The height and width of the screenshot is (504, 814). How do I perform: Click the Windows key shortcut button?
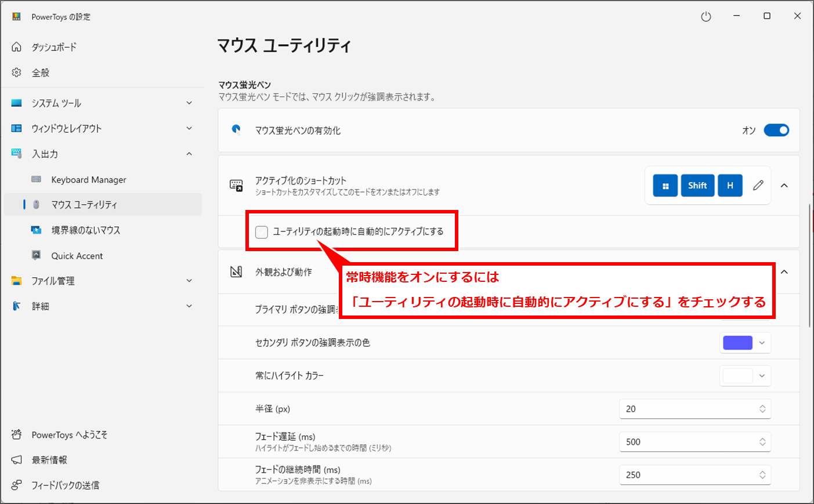point(665,186)
